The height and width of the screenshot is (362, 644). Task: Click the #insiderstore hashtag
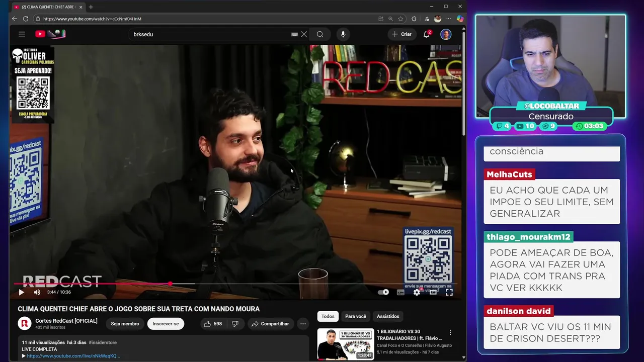pos(103,342)
